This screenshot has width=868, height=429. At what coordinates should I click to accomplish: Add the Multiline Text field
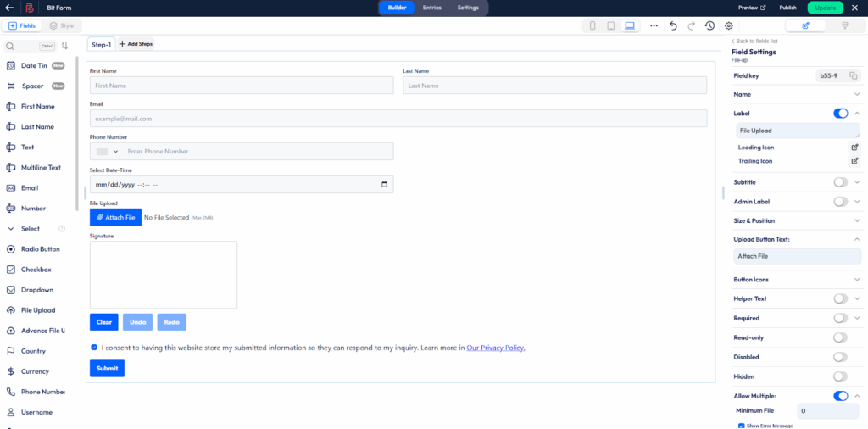click(x=36, y=167)
